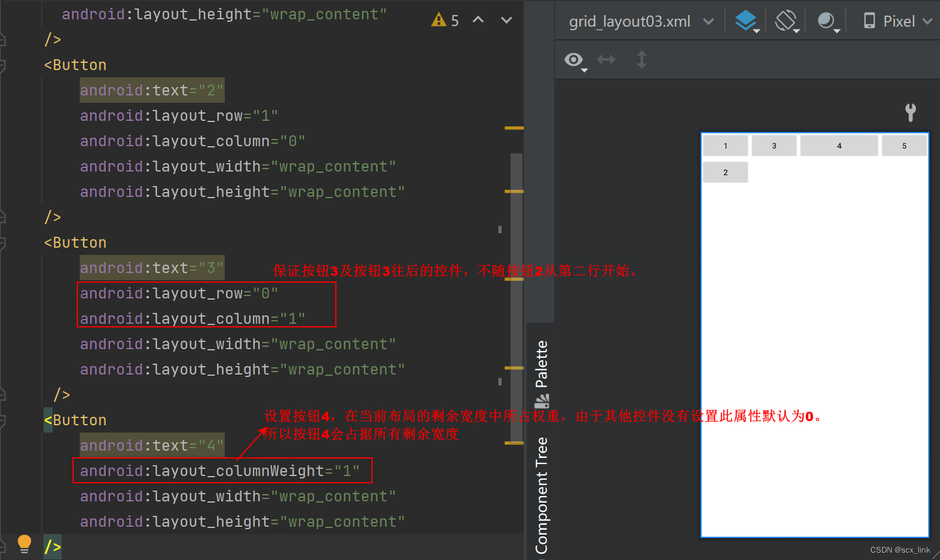940x560 pixels.
Task: Click the wrench icon above the preview
Action: pyautogui.click(x=910, y=112)
